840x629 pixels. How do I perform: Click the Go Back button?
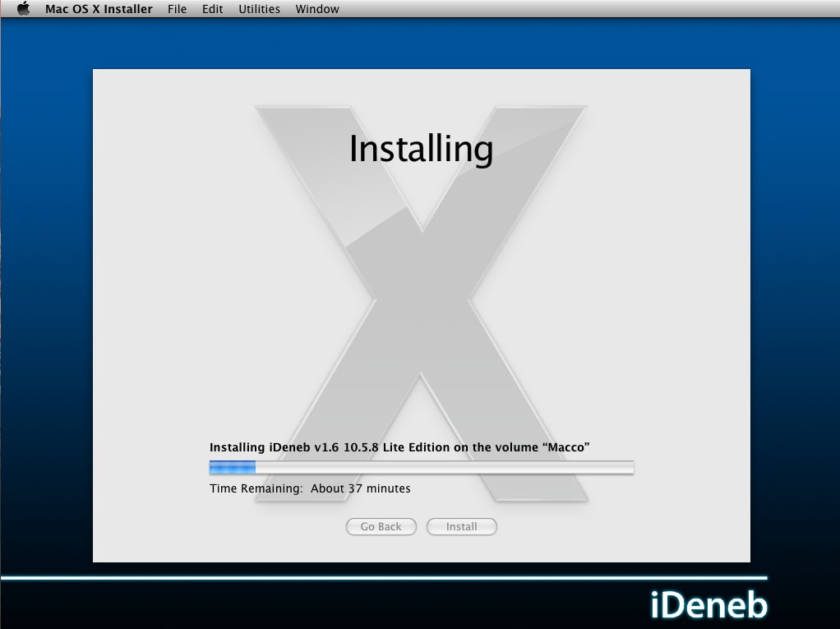tap(381, 527)
